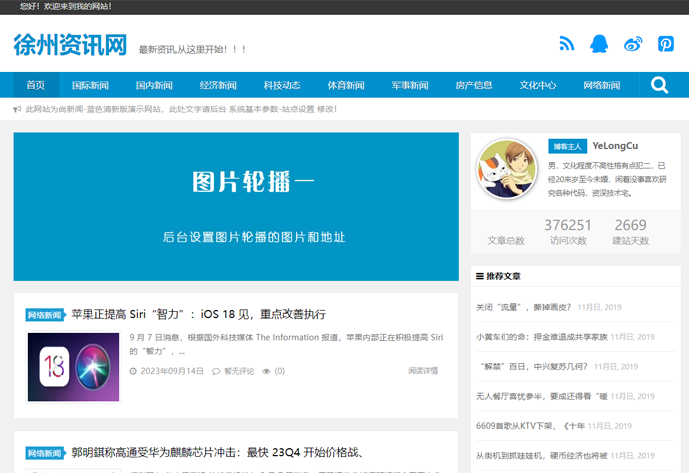Click the 2669 site days value
The image size is (689, 473).
tap(631, 225)
